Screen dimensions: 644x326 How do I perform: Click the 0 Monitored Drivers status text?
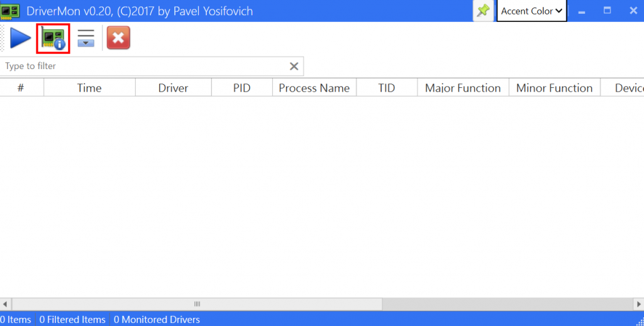157,320
